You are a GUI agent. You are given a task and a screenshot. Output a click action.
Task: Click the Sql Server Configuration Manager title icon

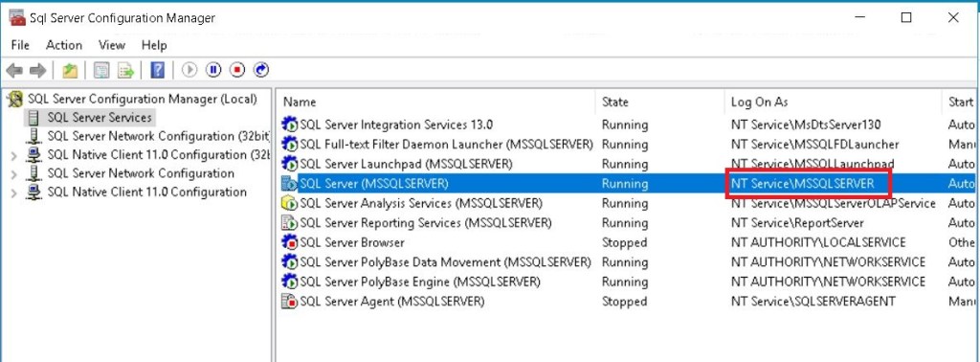pyautogui.click(x=17, y=17)
